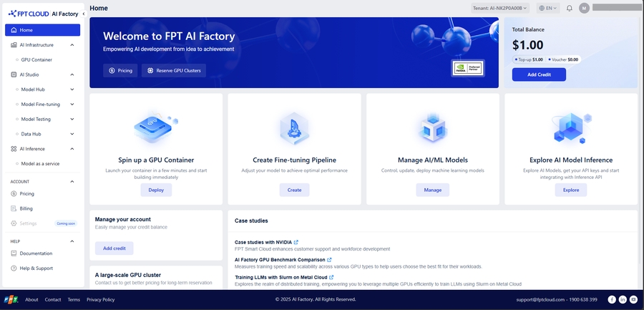This screenshot has height=310, width=644.
Task: Click the YouTube icon in footer
Action: 633,299
